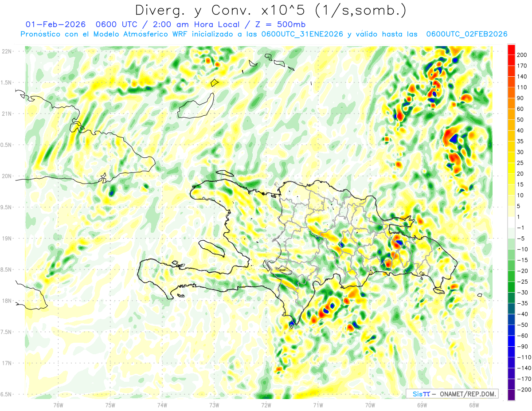Click the '-10' colorbar value
Viewport: 532px width, 411px height.
pyautogui.click(x=524, y=249)
